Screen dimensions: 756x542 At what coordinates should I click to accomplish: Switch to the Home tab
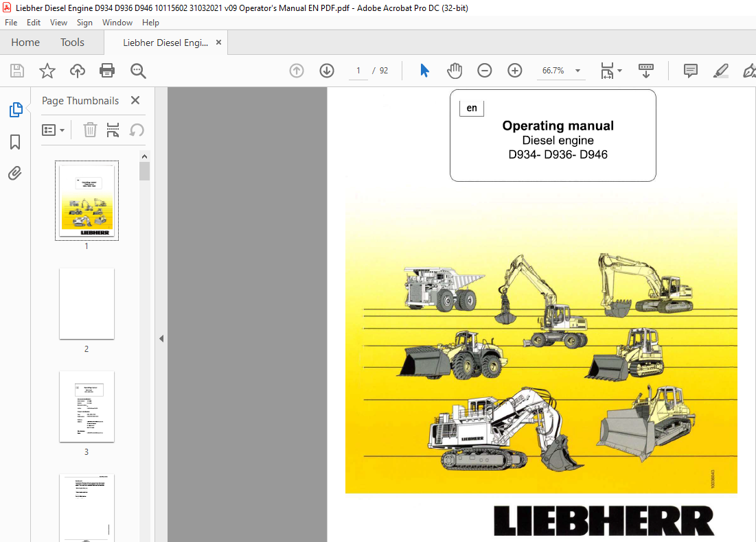(x=25, y=43)
